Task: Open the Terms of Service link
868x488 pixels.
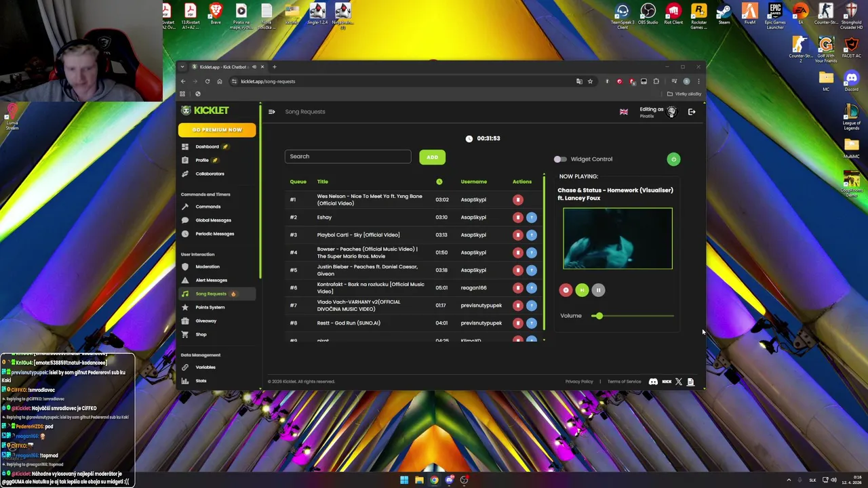Action: (624, 382)
